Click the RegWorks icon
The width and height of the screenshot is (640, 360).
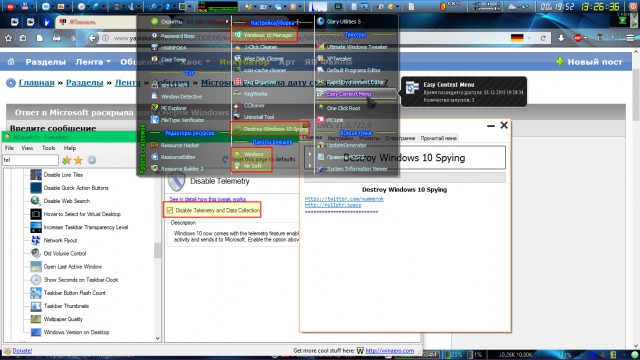tap(238, 93)
